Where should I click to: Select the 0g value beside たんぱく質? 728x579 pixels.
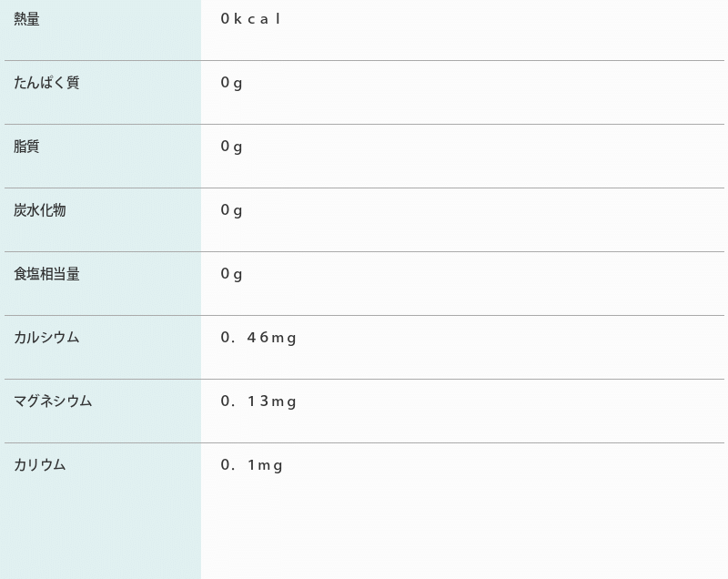pos(231,83)
